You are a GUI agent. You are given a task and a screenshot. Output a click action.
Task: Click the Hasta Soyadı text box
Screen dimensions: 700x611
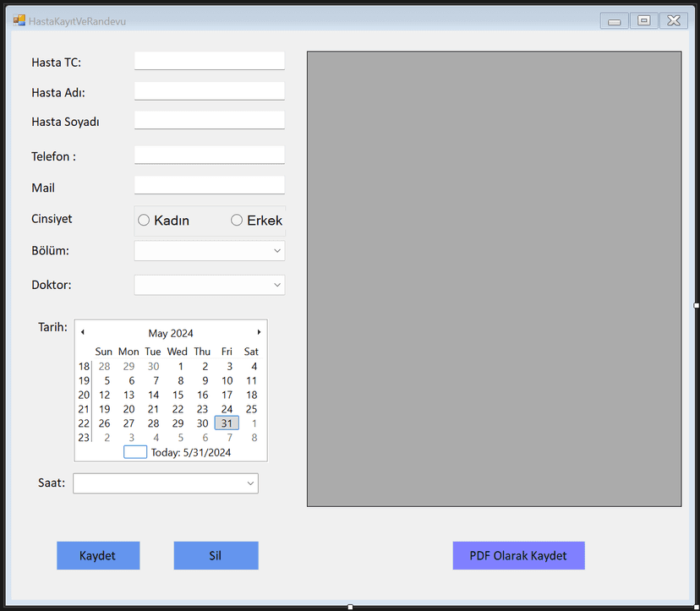[210, 120]
